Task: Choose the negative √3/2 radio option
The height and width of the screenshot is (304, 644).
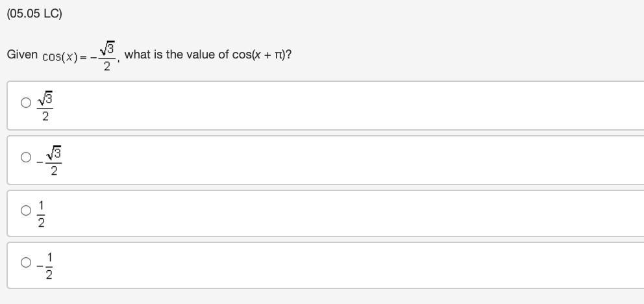Action: tap(26, 157)
